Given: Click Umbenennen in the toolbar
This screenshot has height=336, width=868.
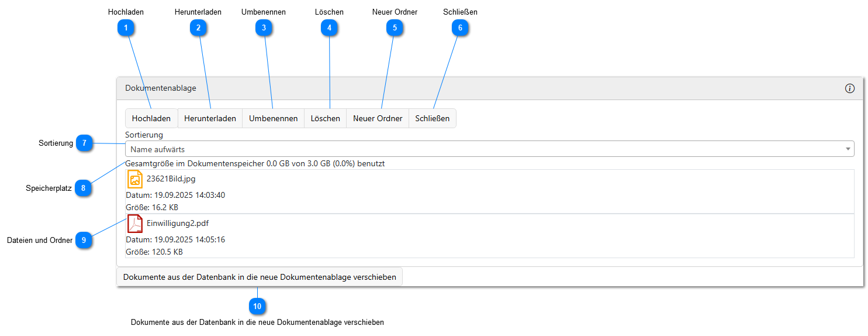Looking at the screenshot, I should (273, 118).
